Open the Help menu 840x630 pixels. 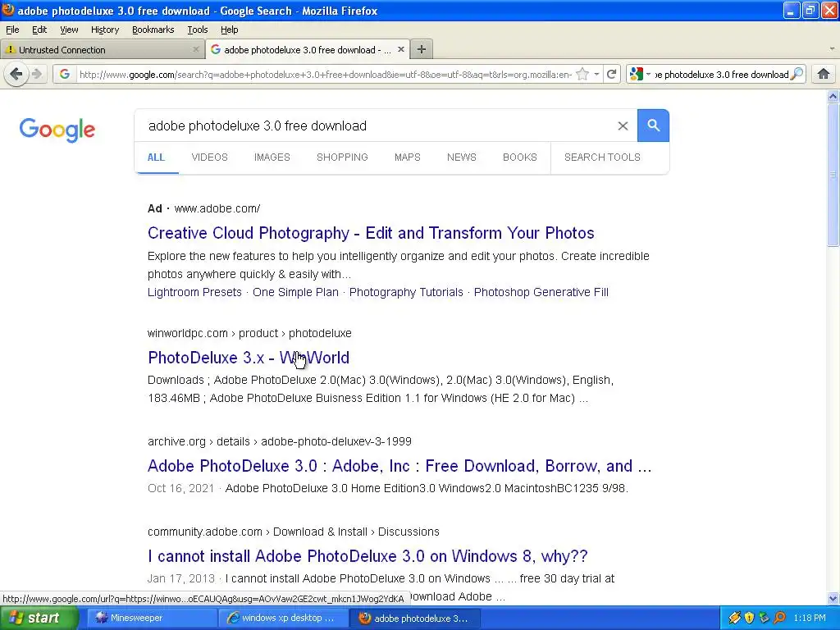tap(230, 30)
